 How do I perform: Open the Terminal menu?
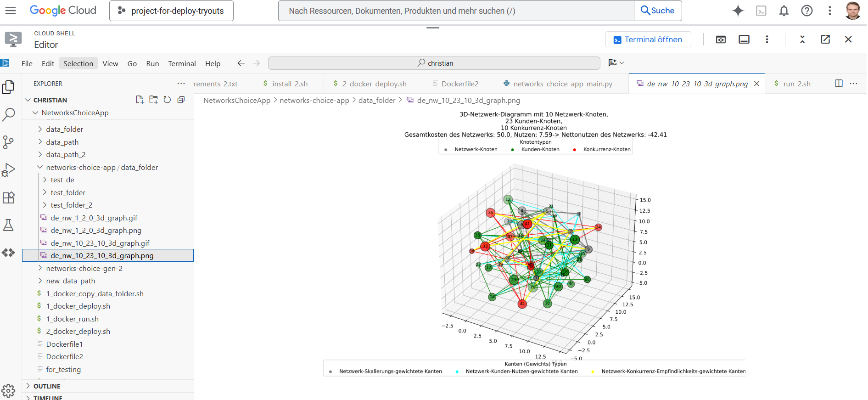point(182,63)
